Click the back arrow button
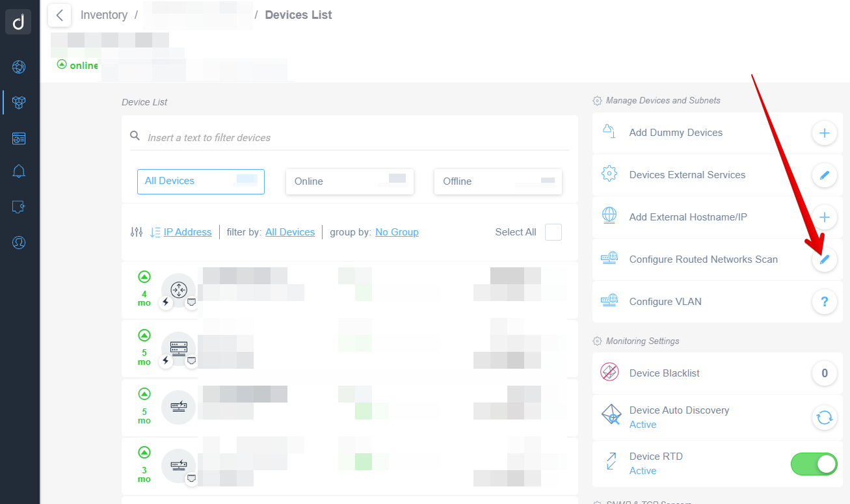The height and width of the screenshot is (504, 850). click(59, 15)
